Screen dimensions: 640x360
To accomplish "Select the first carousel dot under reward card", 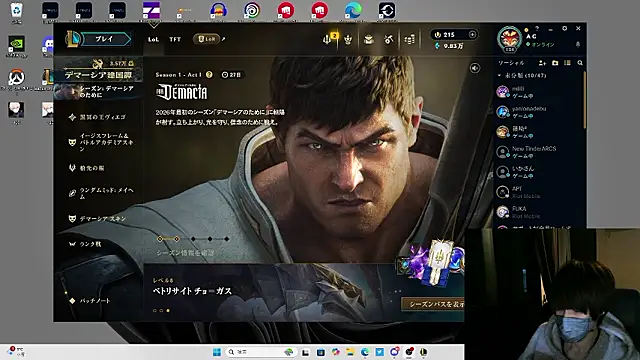I will pyautogui.click(x=155, y=311).
